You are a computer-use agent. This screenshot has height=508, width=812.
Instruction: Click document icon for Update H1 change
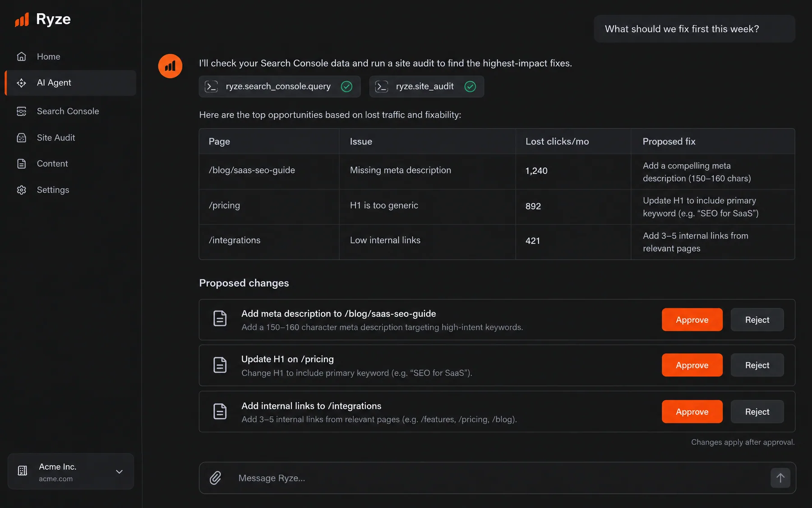220,365
